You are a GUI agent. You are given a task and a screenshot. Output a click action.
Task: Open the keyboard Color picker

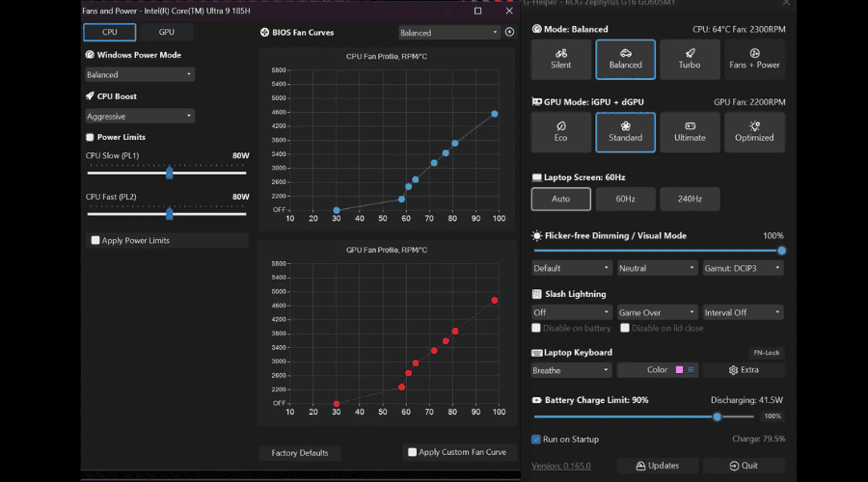[658, 369]
